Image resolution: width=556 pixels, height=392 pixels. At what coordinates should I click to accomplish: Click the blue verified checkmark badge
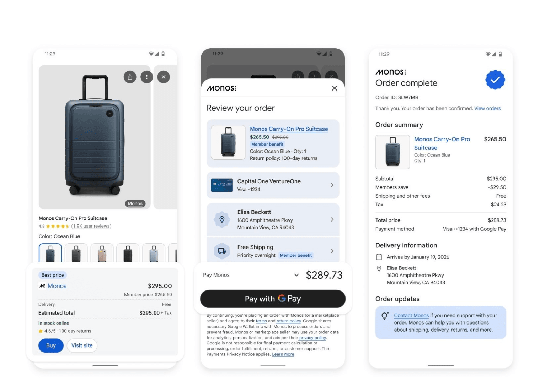pos(495,80)
